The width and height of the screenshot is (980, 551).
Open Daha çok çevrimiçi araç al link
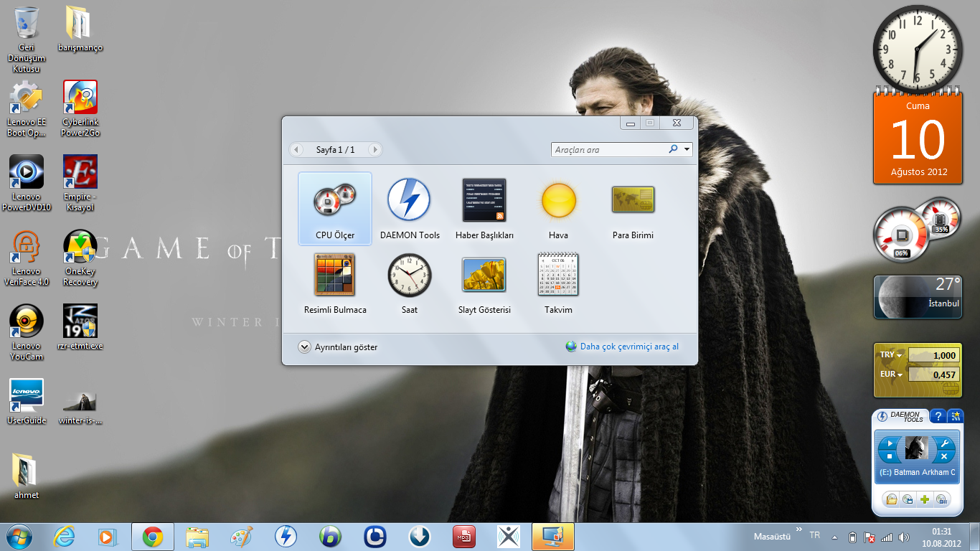point(622,347)
